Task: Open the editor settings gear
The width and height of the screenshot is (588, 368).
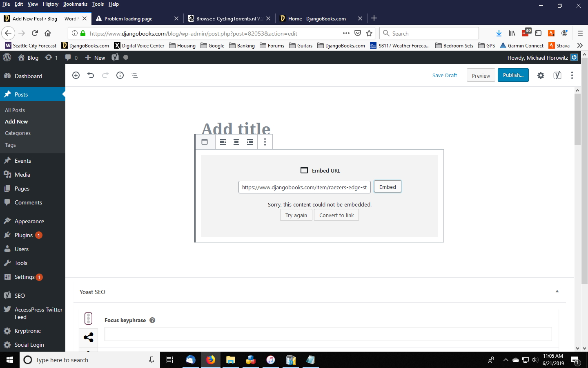Action: point(541,75)
